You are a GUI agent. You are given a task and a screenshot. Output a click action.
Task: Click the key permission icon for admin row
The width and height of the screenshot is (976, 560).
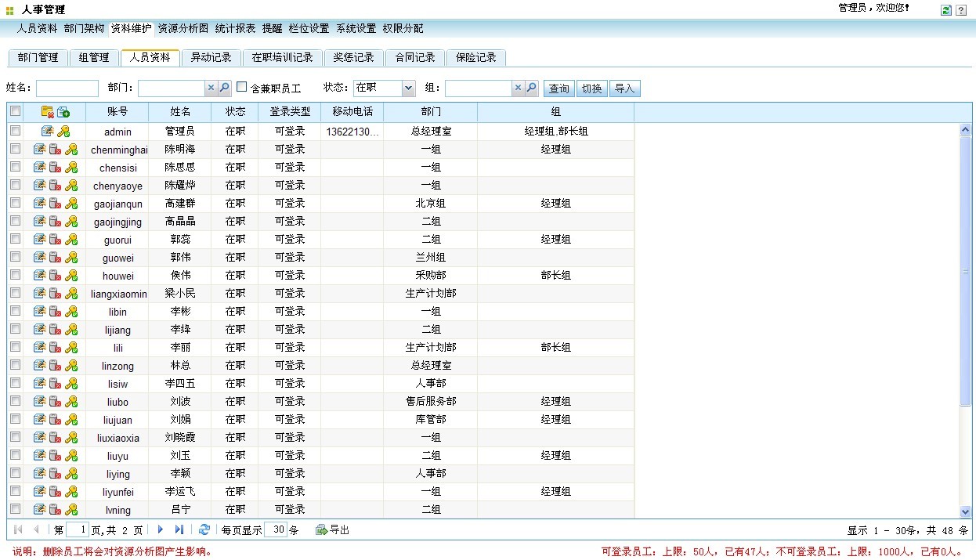63,132
